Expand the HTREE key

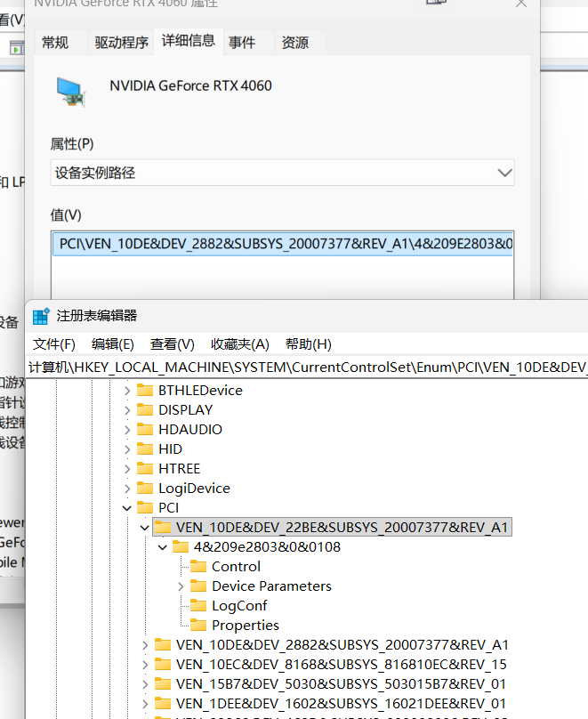point(127,469)
